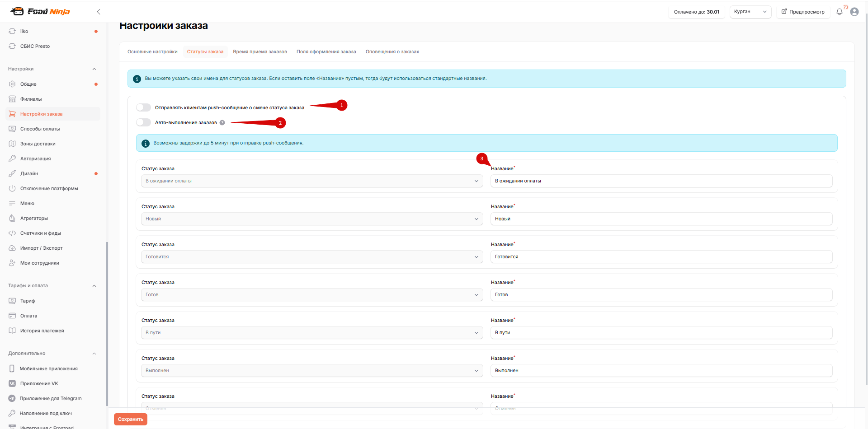
Task: Click the Предпросмотр button
Action: pos(803,12)
